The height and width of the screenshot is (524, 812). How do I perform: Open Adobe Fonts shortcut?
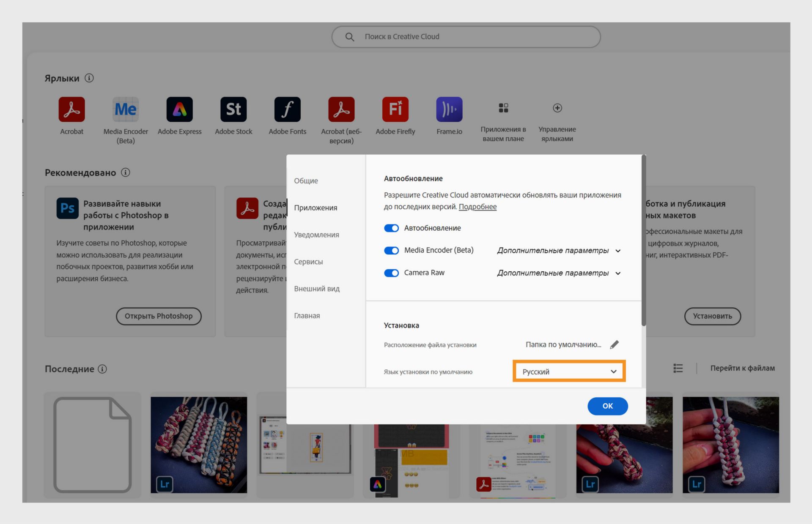click(x=287, y=109)
